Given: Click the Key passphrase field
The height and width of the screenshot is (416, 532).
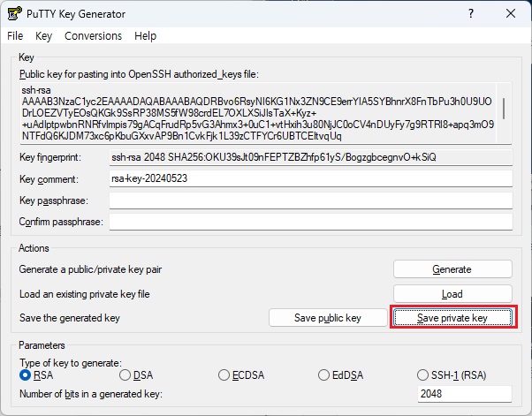Looking at the screenshot, I should (311, 200).
